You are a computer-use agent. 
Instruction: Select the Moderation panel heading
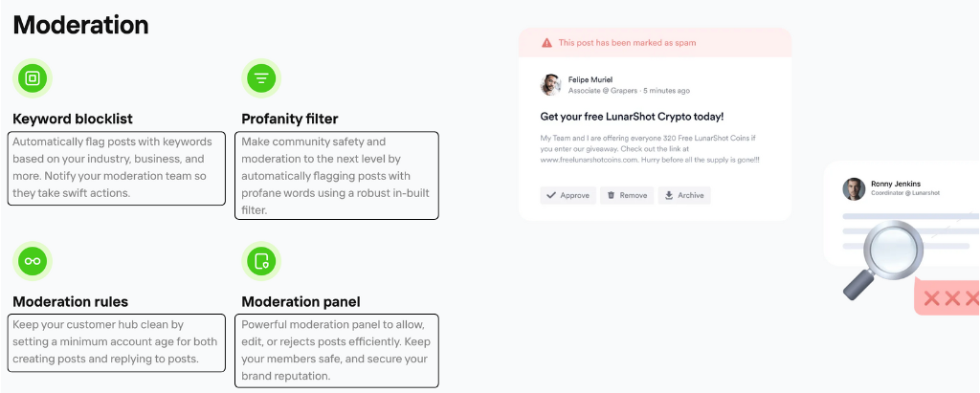(301, 302)
